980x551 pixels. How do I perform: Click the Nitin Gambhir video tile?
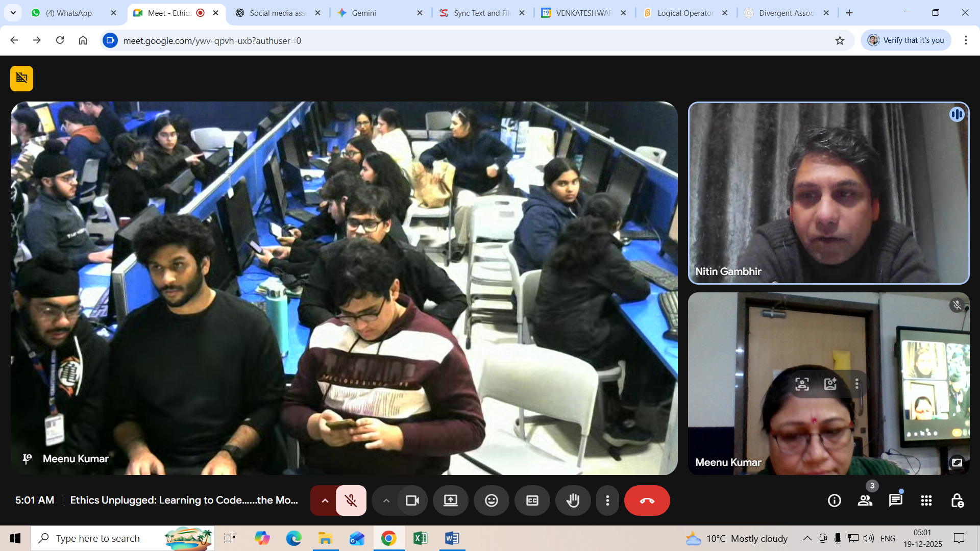click(x=828, y=193)
